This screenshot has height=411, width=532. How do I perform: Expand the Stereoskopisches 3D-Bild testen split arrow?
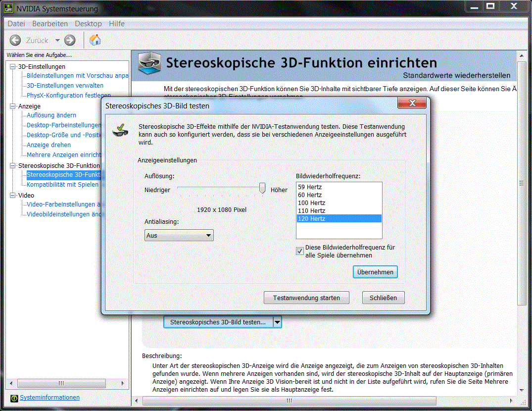click(x=277, y=322)
